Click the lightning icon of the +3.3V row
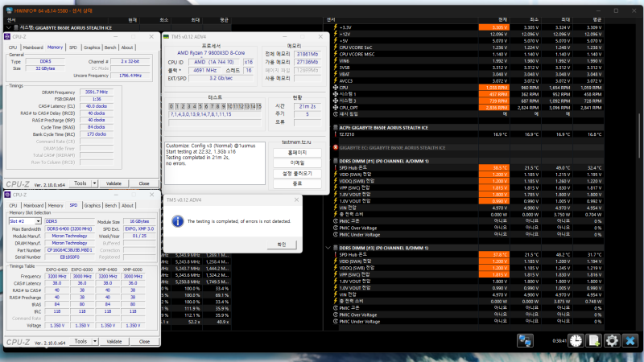The image size is (644, 362). pos(336,27)
